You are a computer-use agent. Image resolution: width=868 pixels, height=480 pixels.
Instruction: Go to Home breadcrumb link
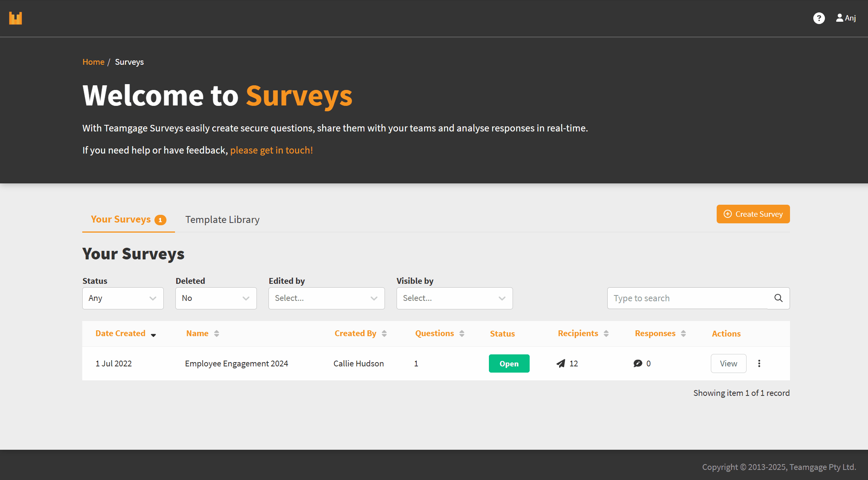(93, 62)
